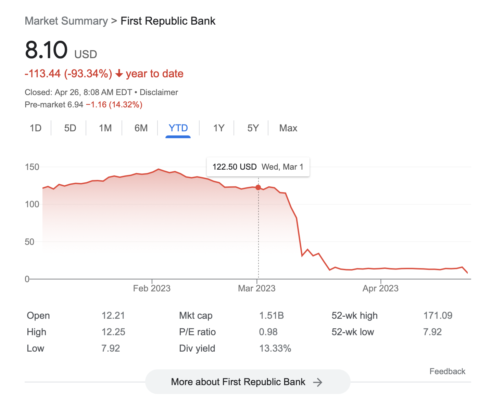
Task: Click the Pre-market 6.94 text
Action: pyautogui.click(x=54, y=105)
